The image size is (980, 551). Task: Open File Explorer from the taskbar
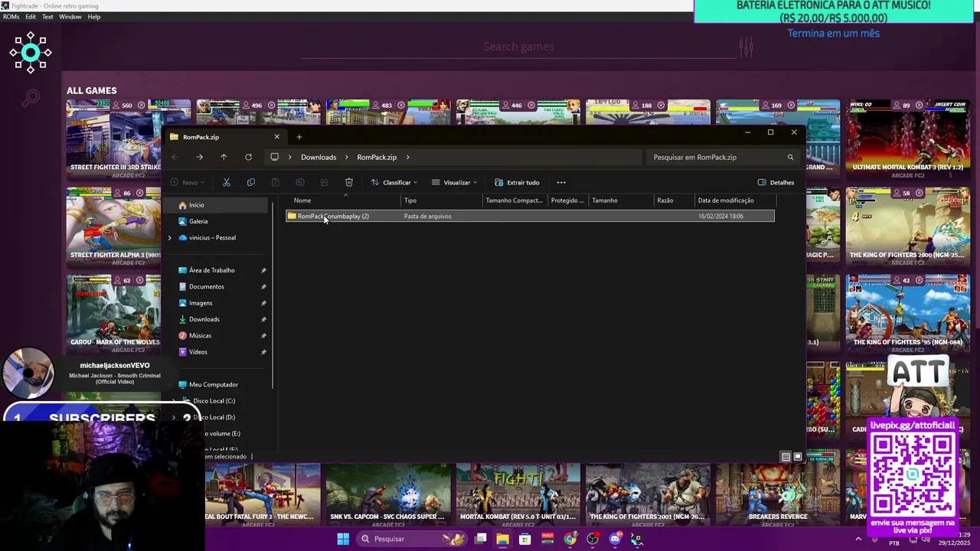[x=502, y=539]
